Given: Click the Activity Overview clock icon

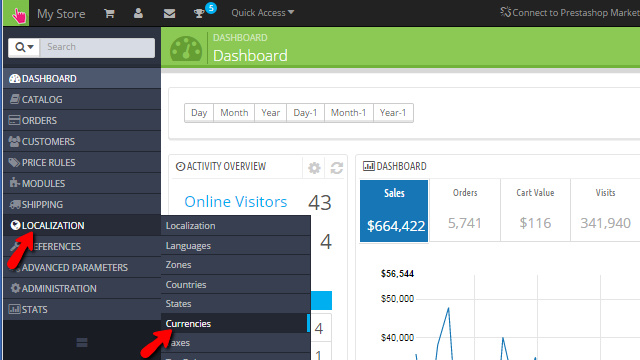Looking at the screenshot, I should pyautogui.click(x=180, y=166).
